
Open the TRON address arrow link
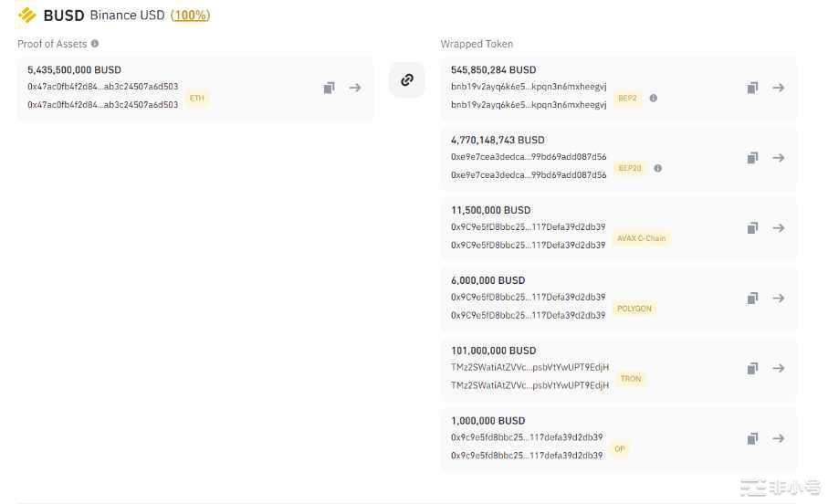[x=779, y=369]
